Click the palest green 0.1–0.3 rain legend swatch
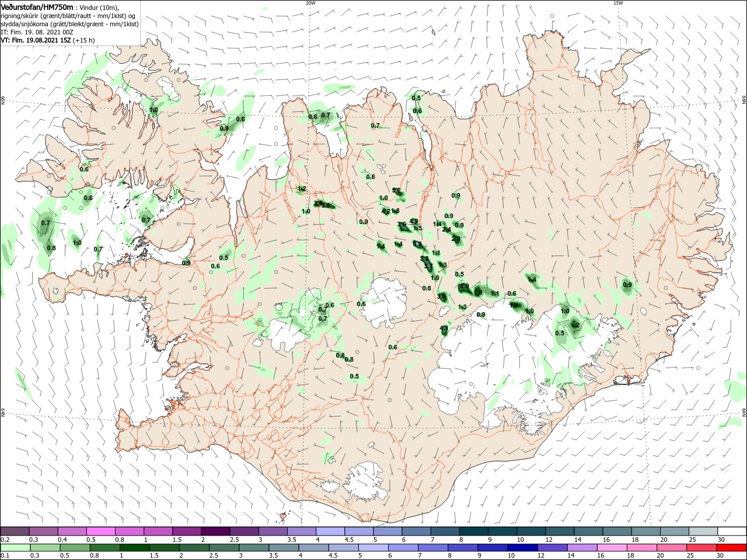This screenshot has height=560, width=747. click(x=15, y=548)
